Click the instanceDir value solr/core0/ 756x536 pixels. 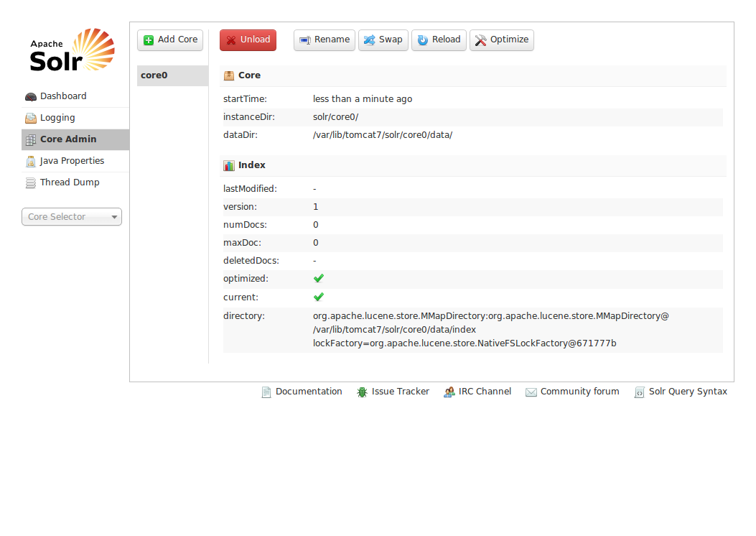tap(335, 116)
